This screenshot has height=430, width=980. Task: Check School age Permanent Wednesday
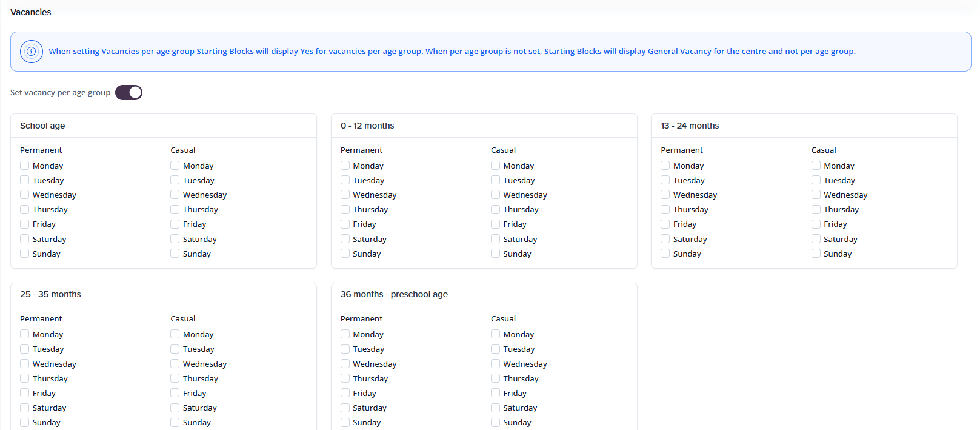pyautogui.click(x=25, y=195)
